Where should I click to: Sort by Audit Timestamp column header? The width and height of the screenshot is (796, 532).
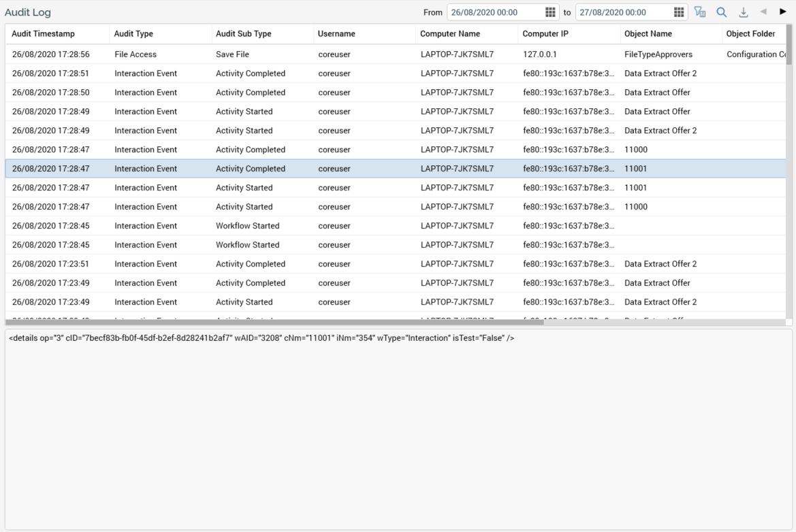click(44, 34)
